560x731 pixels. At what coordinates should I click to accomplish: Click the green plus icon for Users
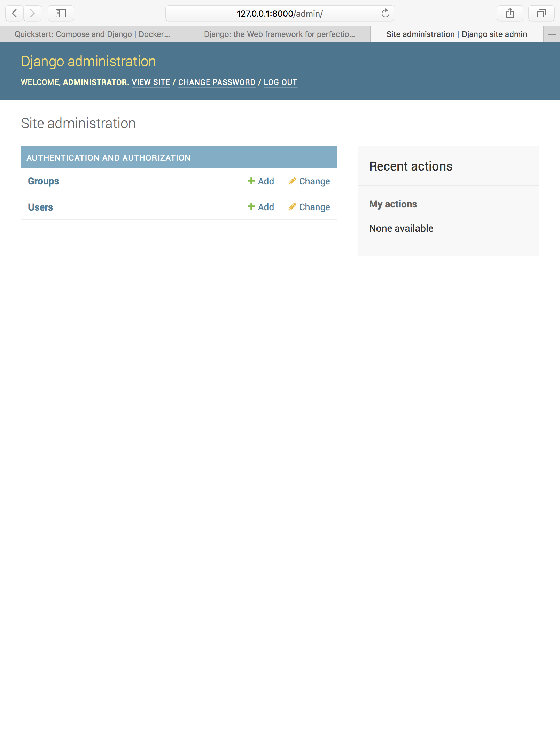pos(251,206)
